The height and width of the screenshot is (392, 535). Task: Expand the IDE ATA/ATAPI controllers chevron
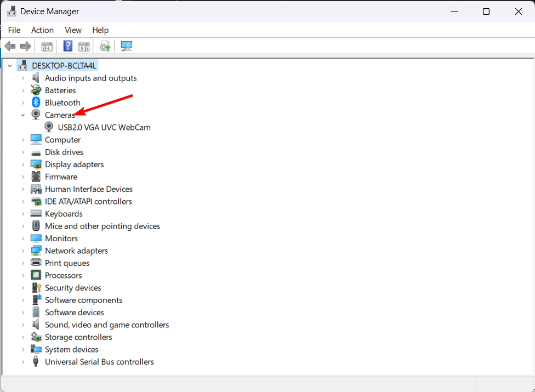coord(23,202)
